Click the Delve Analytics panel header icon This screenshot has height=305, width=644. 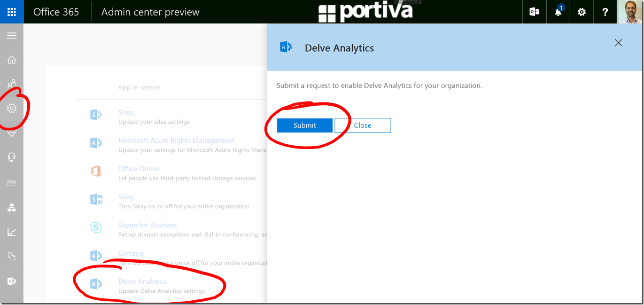pos(286,47)
